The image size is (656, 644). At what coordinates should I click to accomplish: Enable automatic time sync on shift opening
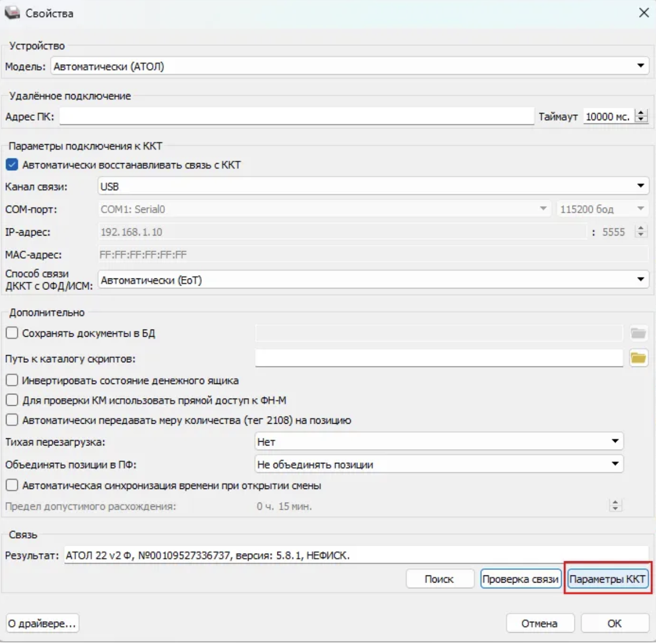(x=12, y=485)
